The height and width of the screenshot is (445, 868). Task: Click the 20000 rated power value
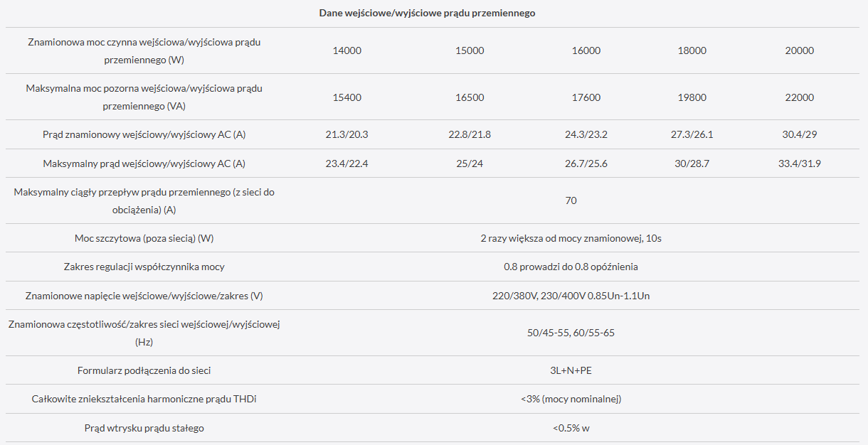(x=799, y=50)
